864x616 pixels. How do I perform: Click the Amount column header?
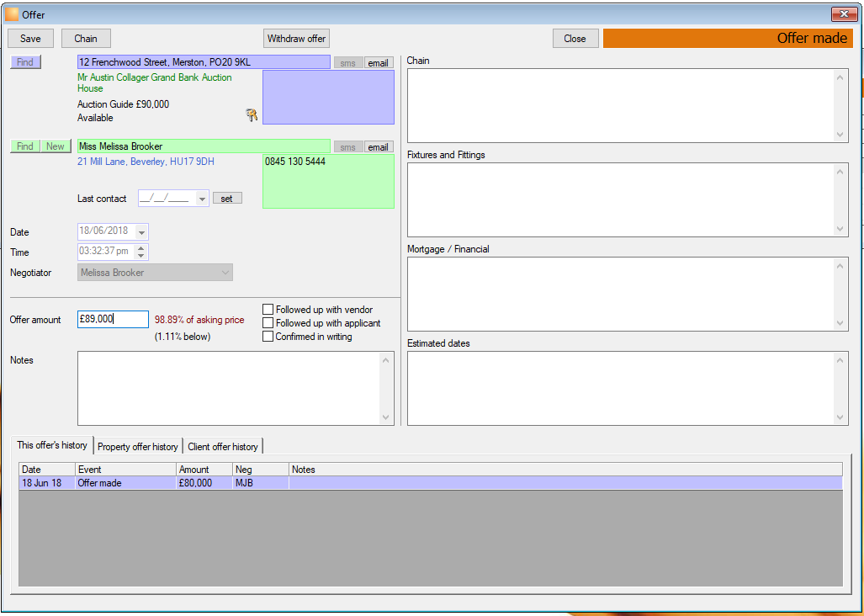click(x=204, y=470)
